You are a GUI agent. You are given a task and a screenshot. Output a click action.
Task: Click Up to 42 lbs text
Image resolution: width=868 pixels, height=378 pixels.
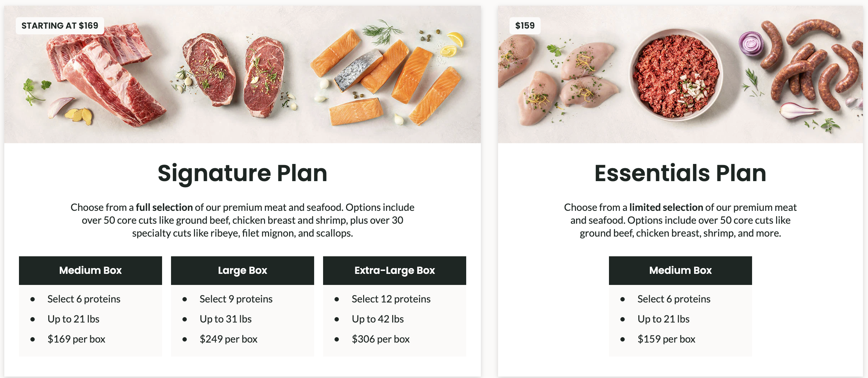point(377,319)
